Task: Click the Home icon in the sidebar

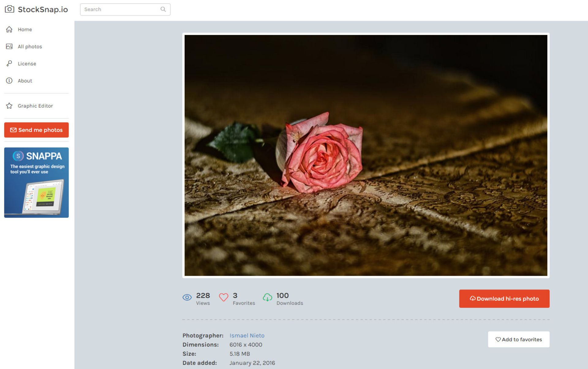Action: (9, 29)
